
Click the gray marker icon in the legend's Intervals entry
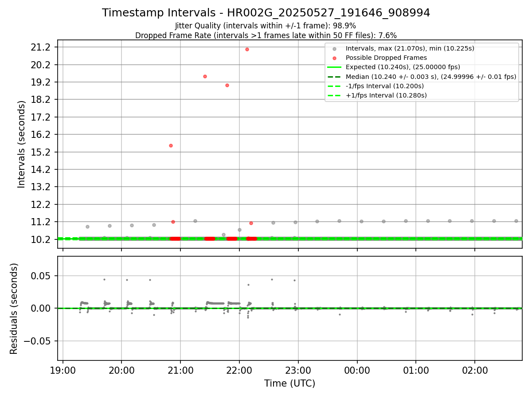[x=335, y=48]
